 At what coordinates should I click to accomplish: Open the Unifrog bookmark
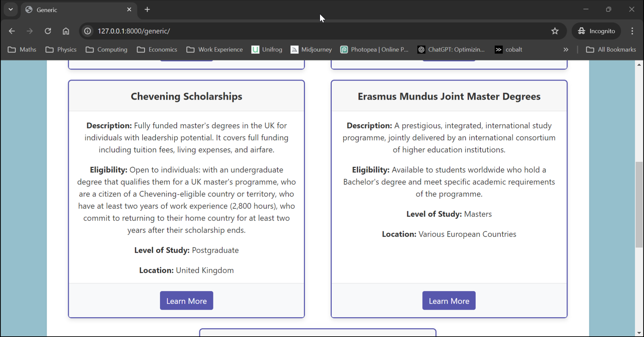tap(267, 50)
